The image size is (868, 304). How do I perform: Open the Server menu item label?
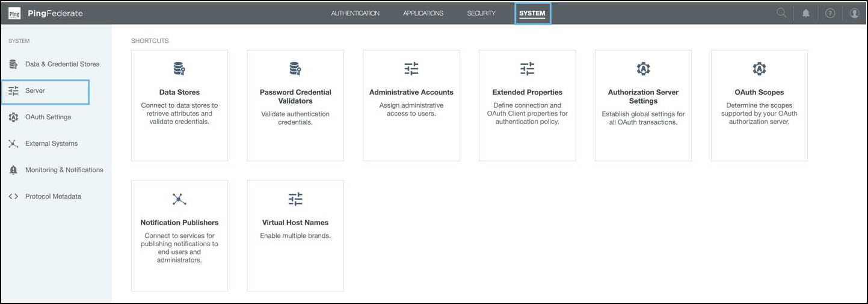pos(35,91)
